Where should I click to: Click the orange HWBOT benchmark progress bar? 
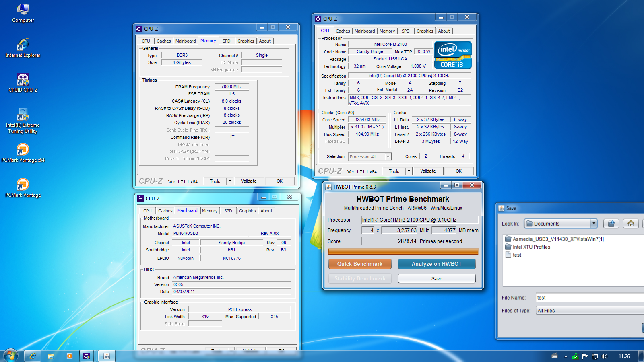pyautogui.click(x=403, y=252)
